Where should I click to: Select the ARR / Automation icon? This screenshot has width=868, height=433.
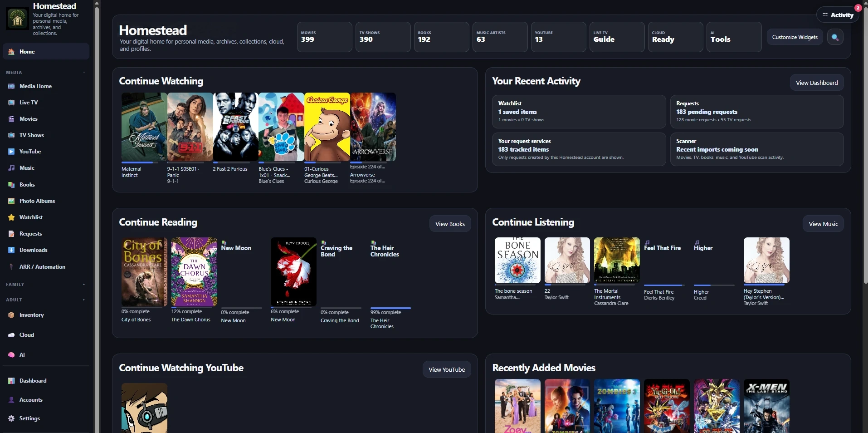pyautogui.click(x=11, y=267)
